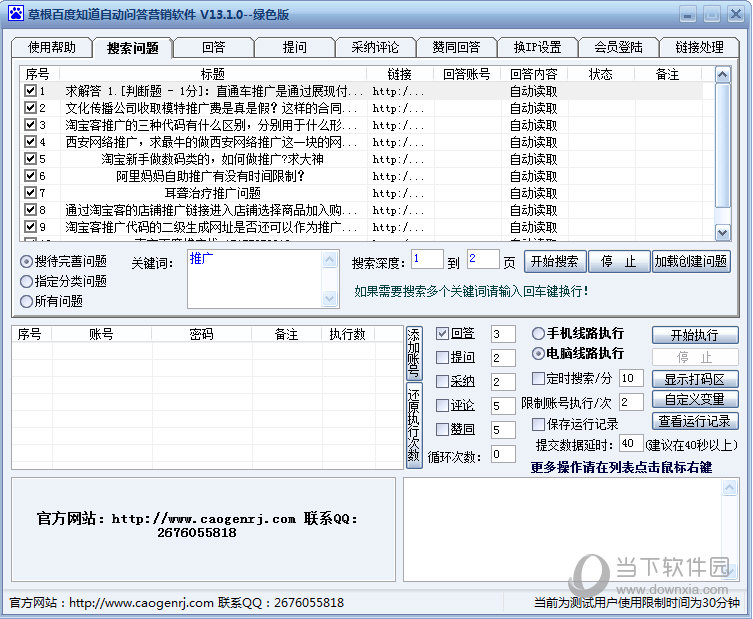Open the 赞同回答 tab
Screen dimensions: 753x619
coord(456,47)
